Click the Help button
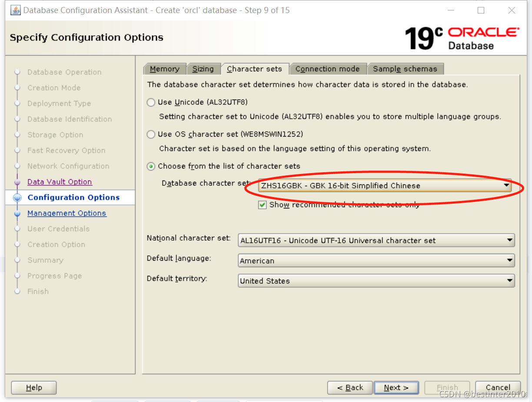 coord(34,388)
